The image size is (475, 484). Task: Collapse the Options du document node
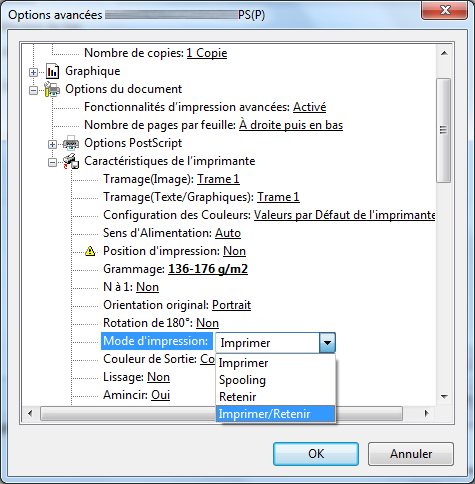(33, 90)
